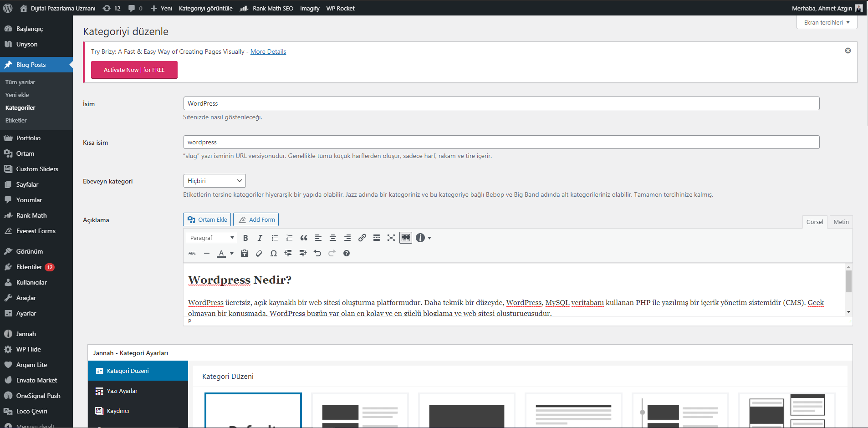Open the Kaydırıcı settings tab
This screenshot has height=428, width=868.
(x=138, y=411)
